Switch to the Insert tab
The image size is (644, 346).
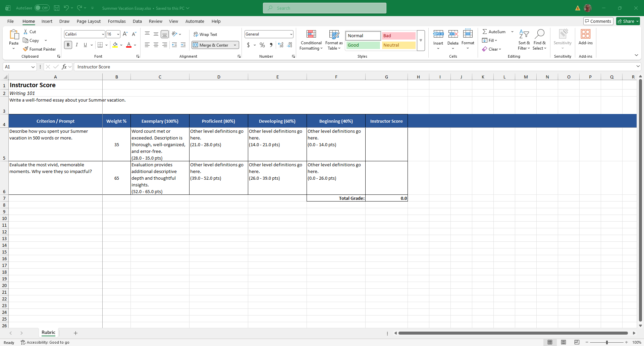47,21
